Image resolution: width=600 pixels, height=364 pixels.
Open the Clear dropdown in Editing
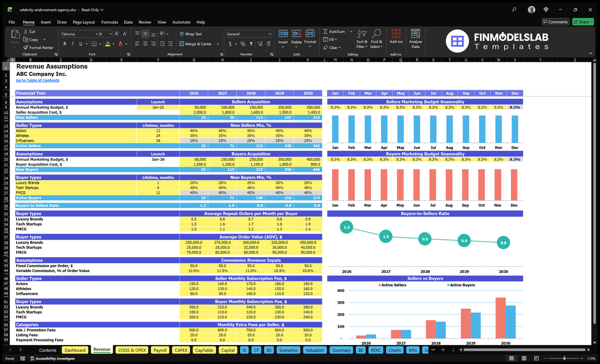point(332,47)
